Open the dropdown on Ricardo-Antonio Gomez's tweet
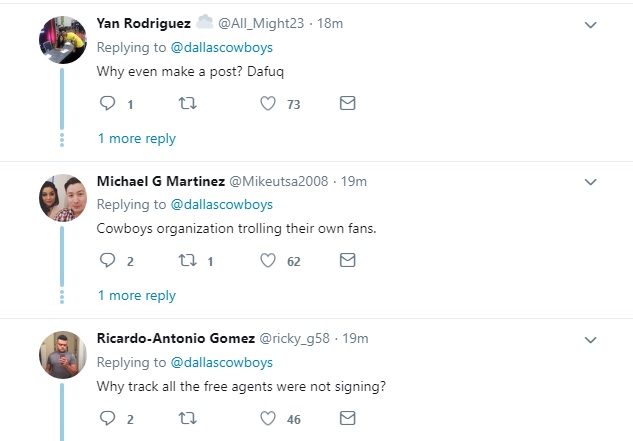 tap(590, 339)
